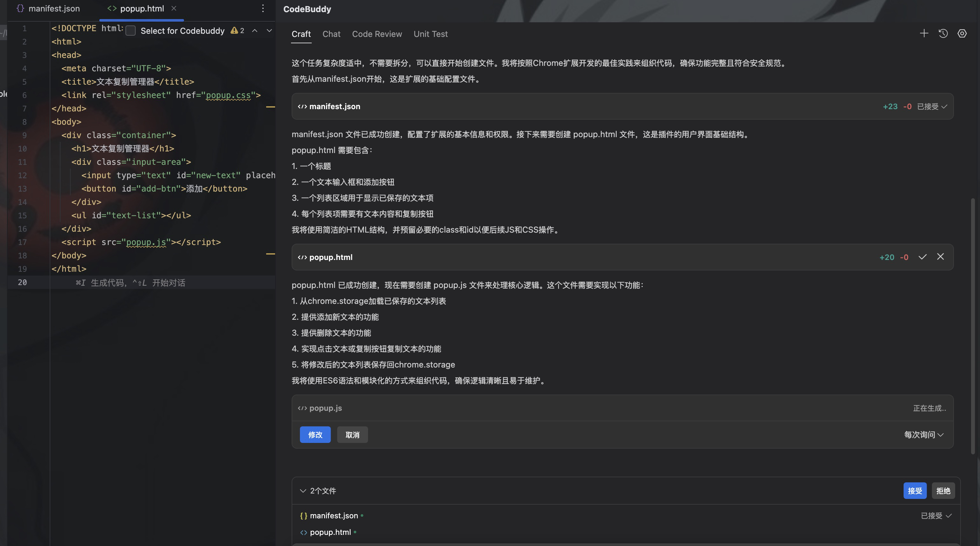Expand the 每次询问 dropdown

point(924,435)
